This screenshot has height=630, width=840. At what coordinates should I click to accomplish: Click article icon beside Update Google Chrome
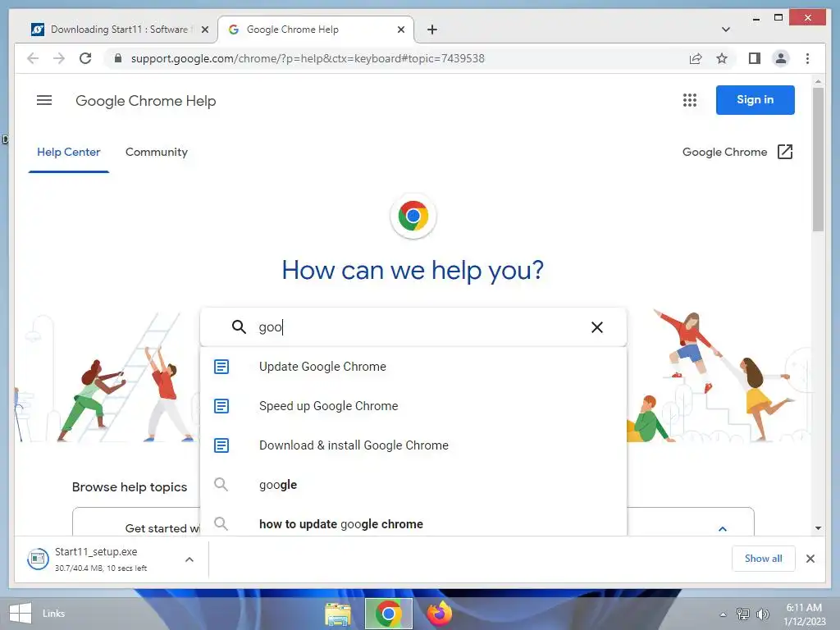(x=221, y=367)
